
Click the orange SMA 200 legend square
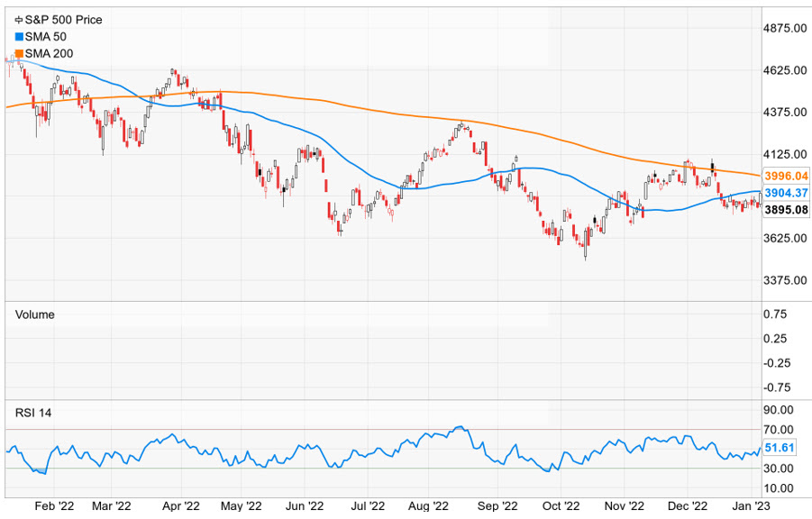coord(19,54)
